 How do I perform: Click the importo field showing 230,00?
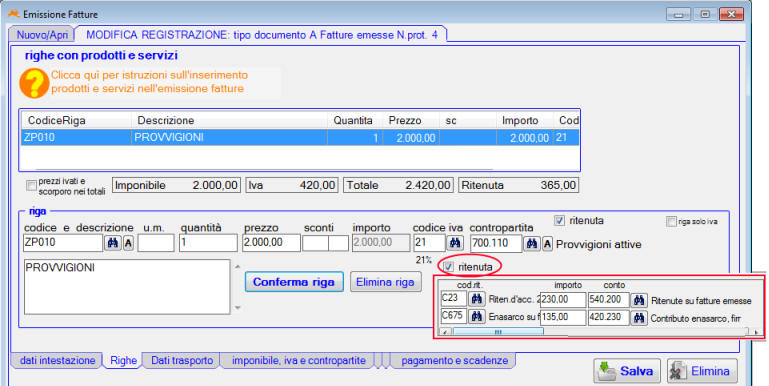pyautogui.click(x=563, y=300)
